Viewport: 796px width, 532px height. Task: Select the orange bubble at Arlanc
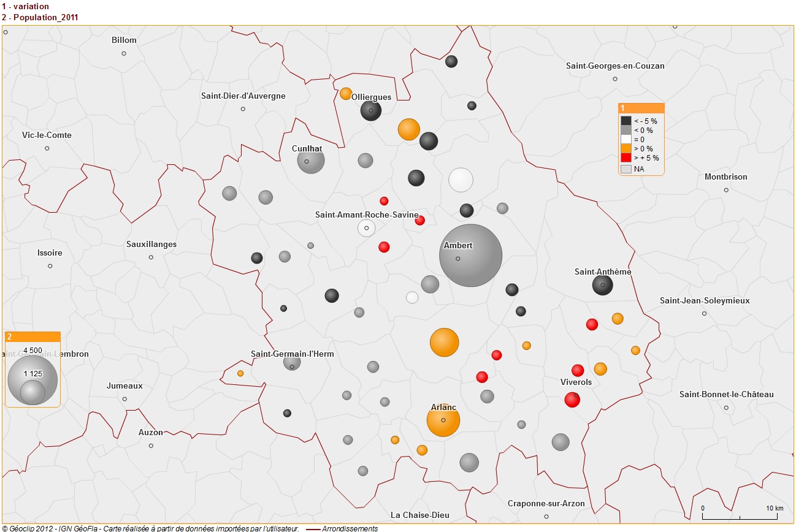tap(443, 420)
